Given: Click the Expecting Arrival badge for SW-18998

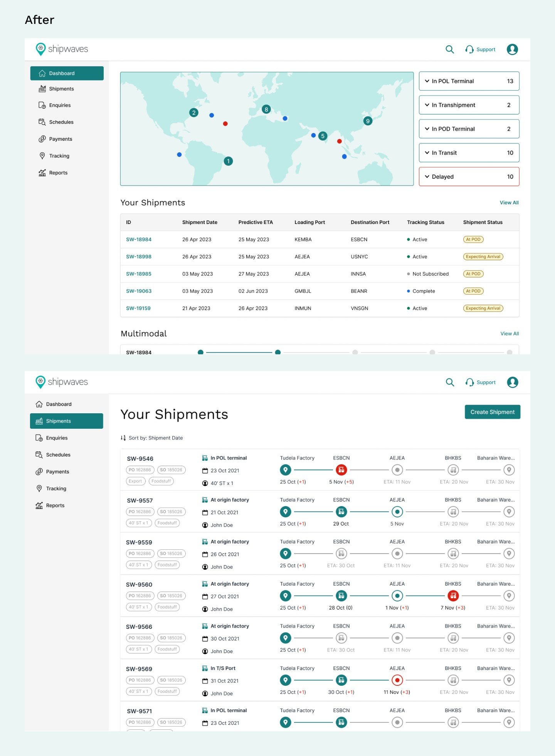Looking at the screenshot, I should (x=483, y=257).
